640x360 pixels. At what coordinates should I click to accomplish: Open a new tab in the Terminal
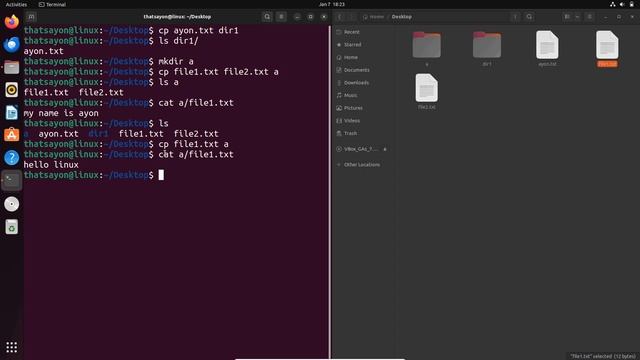pos(31,17)
